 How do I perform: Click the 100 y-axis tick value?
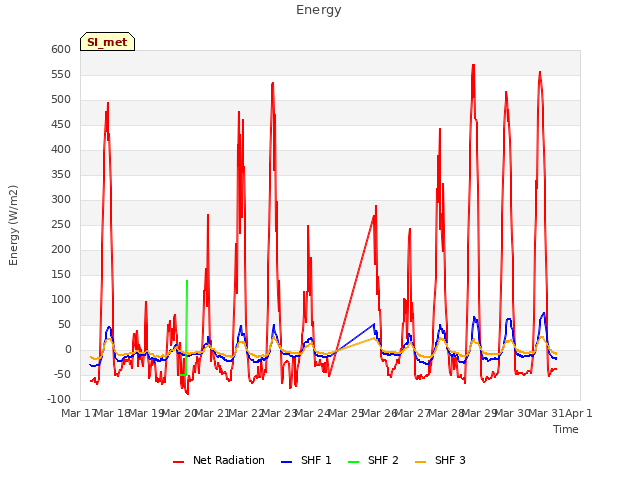coord(61,300)
